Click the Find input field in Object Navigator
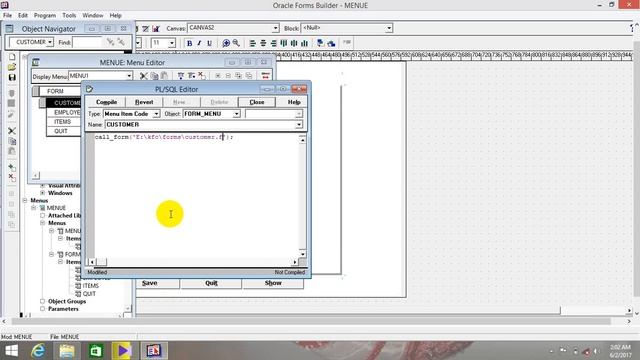This screenshot has height=360, width=640. pyautogui.click(x=87, y=42)
